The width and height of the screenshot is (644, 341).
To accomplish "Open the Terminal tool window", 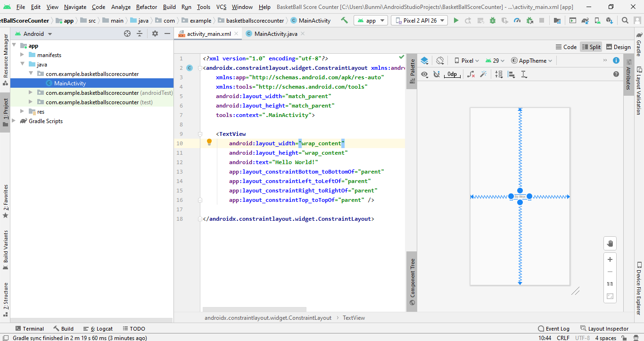I will click(x=30, y=329).
